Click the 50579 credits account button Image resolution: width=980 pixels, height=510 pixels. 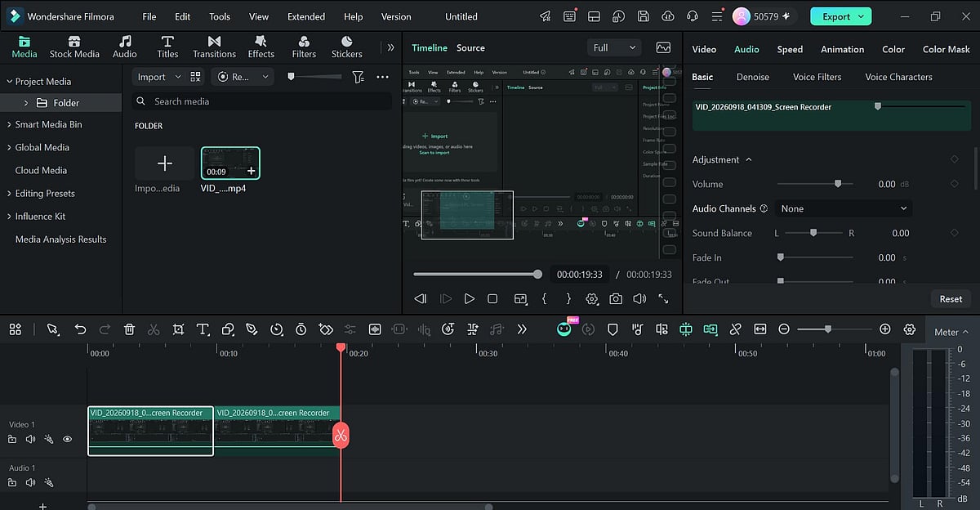pyautogui.click(x=764, y=16)
